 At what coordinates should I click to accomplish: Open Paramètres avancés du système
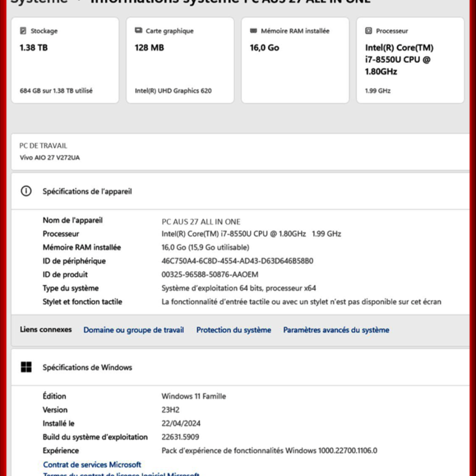(x=336, y=330)
